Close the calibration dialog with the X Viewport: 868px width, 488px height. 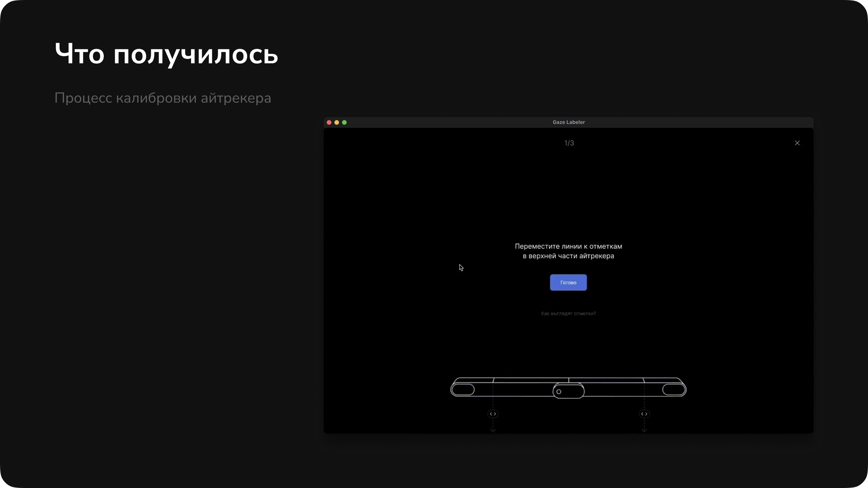tap(797, 143)
